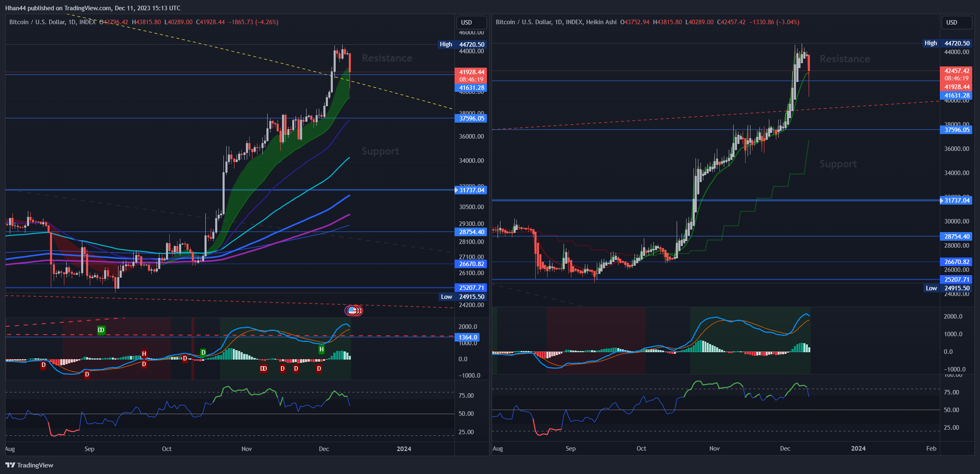Click the Hhan44 published on TradingView.com header
The image size is (980, 474).
[x=93, y=8]
